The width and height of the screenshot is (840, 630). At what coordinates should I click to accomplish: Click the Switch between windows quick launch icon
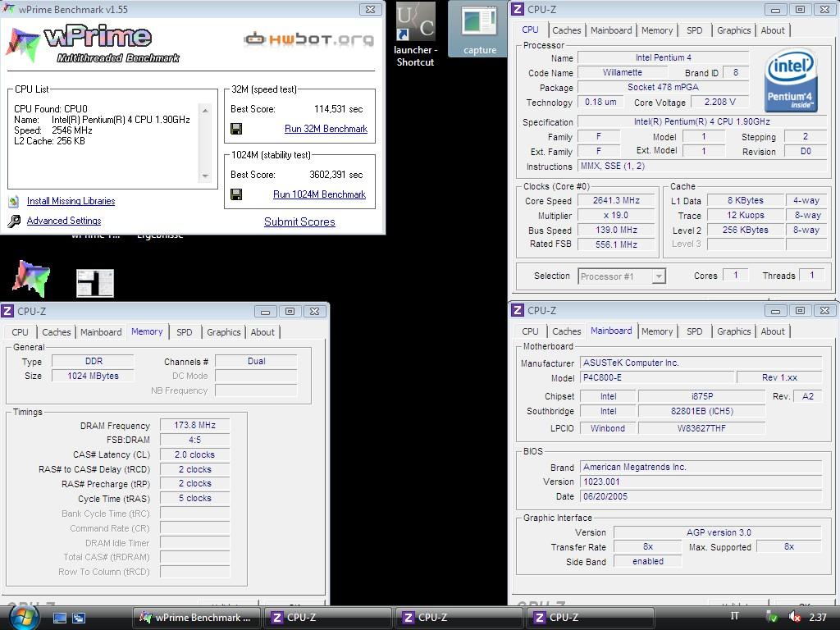[x=79, y=618]
